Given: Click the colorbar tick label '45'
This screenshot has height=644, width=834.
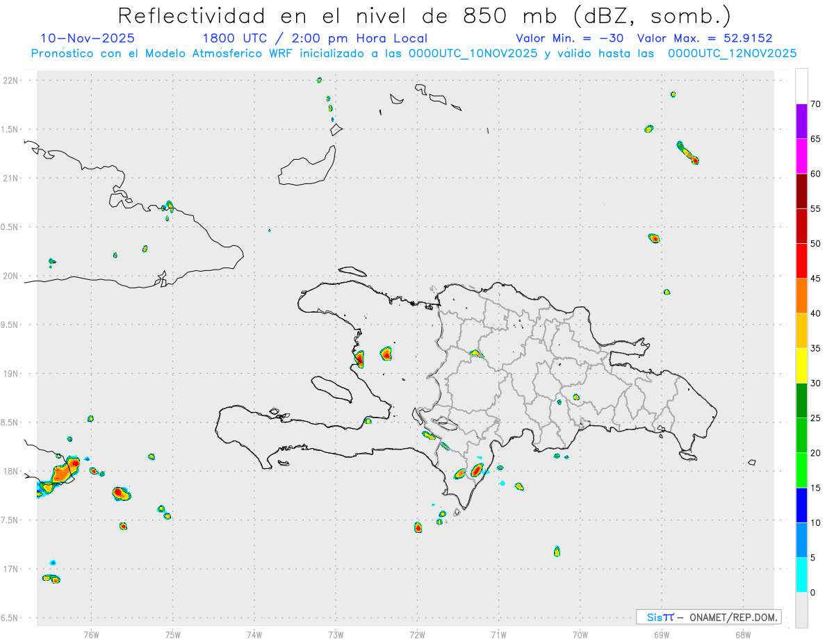Looking at the screenshot, I should [816, 279].
